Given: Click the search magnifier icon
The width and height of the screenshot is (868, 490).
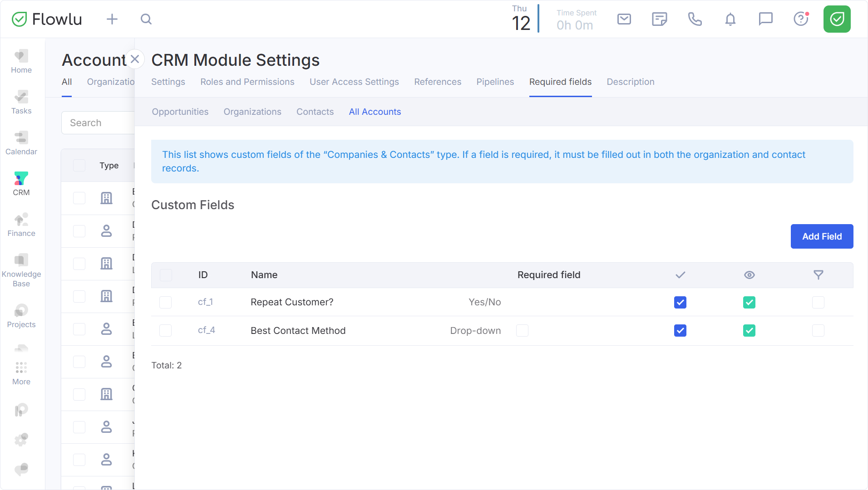Looking at the screenshot, I should pos(146,19).
